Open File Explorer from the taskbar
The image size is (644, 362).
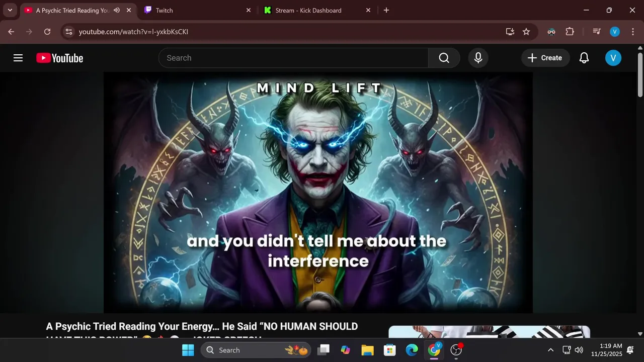pos(368,350)
